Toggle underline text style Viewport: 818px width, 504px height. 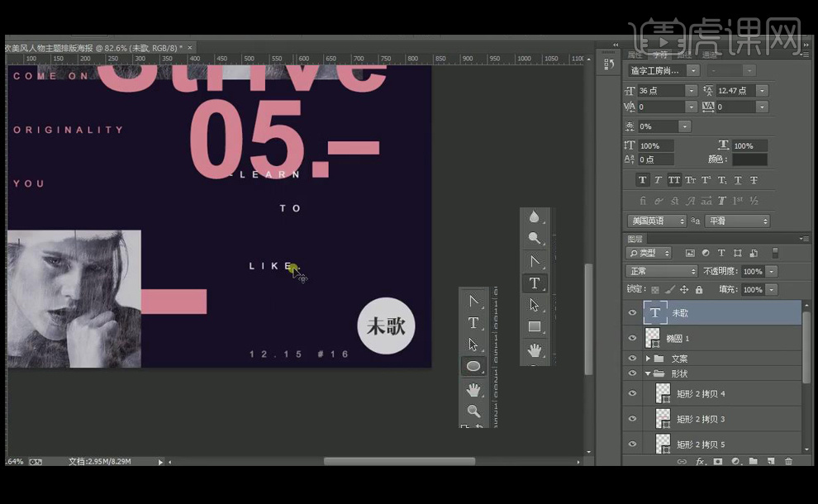[x=738, y=180]
